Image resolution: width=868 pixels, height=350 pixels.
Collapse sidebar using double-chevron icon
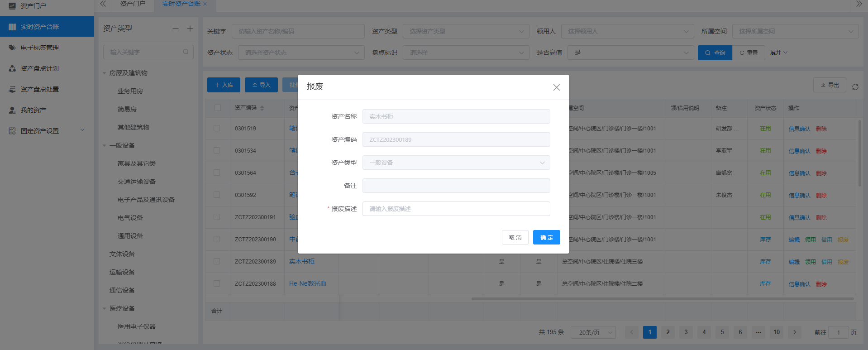pos(103,4)
